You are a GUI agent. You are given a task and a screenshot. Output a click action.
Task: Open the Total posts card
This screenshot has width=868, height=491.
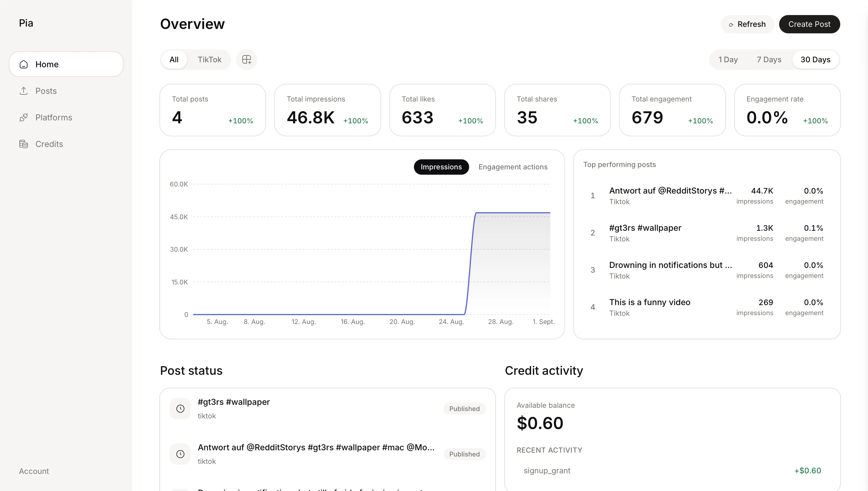tap(213, 110)
